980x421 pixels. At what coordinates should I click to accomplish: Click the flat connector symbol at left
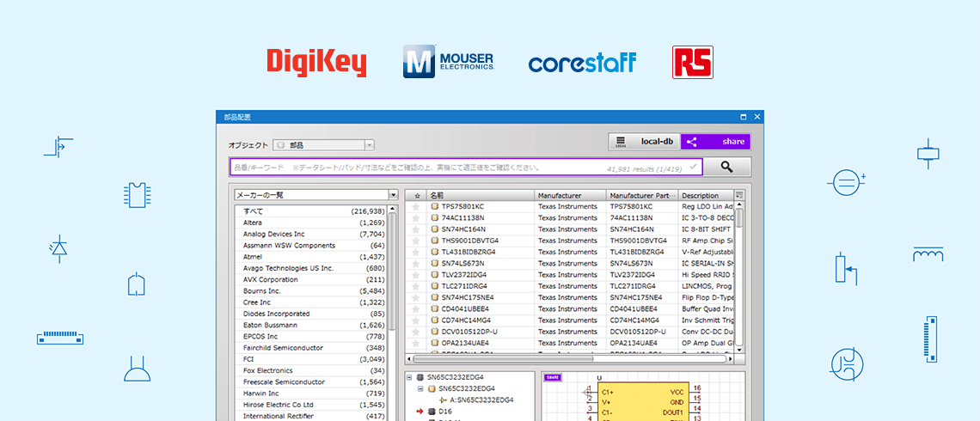point(60,338)
